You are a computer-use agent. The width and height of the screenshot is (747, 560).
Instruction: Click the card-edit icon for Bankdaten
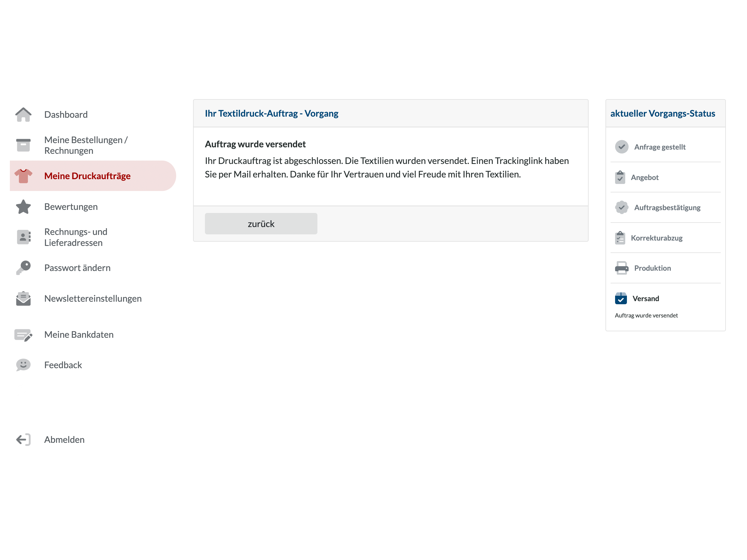23,335
